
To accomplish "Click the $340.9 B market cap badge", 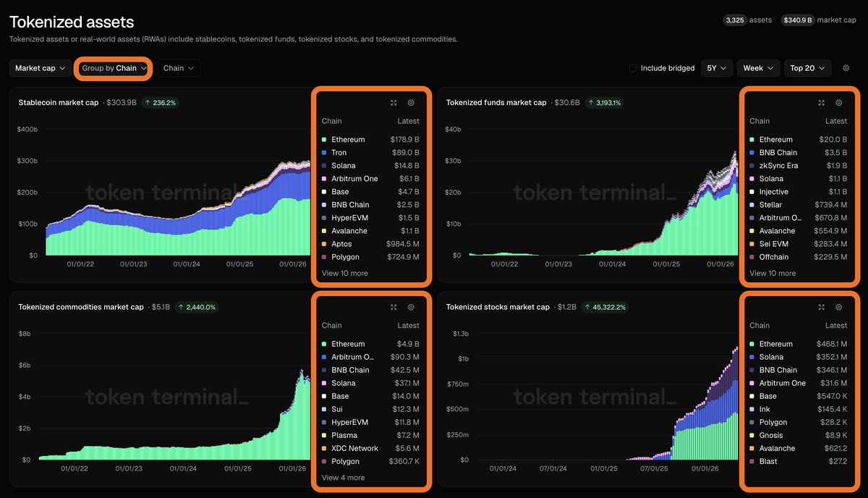I will (797, 20).
